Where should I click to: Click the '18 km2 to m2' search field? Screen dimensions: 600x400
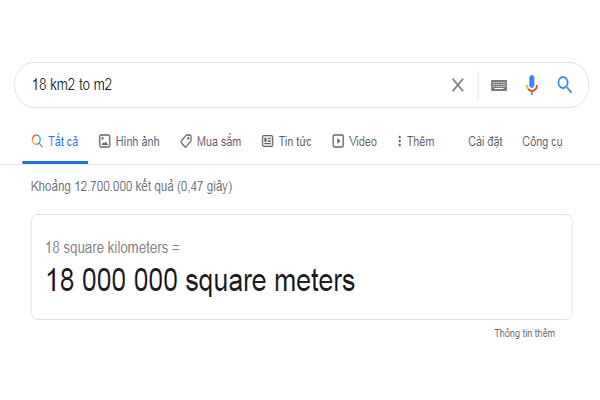(x=230, y=85)
